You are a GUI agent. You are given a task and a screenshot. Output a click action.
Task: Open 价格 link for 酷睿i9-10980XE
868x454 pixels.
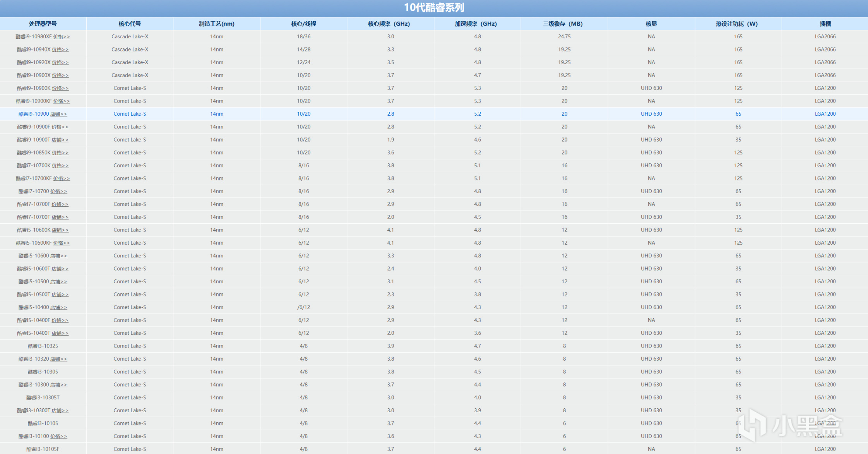tap(61, 37)
